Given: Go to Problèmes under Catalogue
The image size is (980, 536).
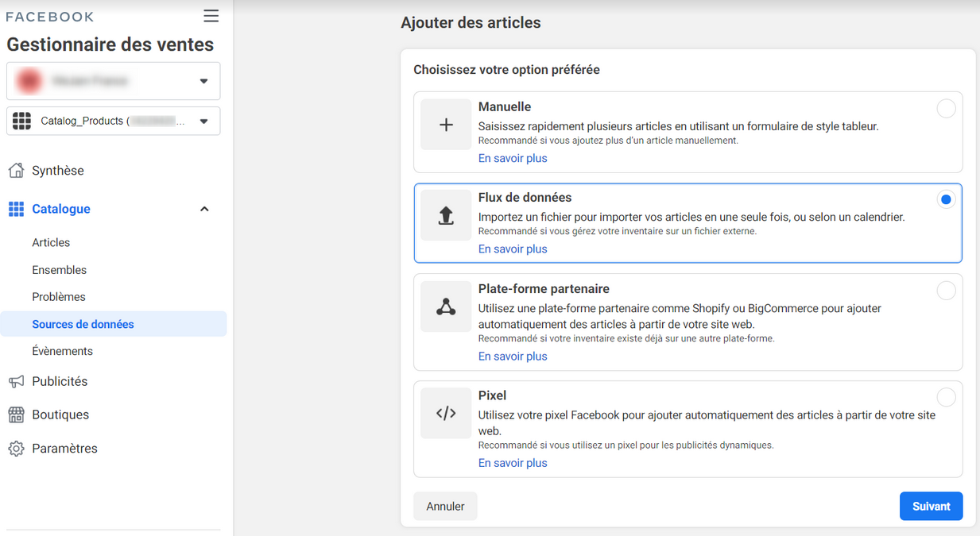Looking at the screenshot, I should [x=59, y=297].
